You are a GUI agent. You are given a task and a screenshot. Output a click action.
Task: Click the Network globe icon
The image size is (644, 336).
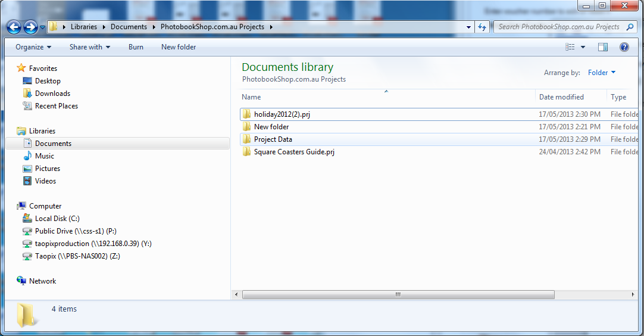point(21,281)
